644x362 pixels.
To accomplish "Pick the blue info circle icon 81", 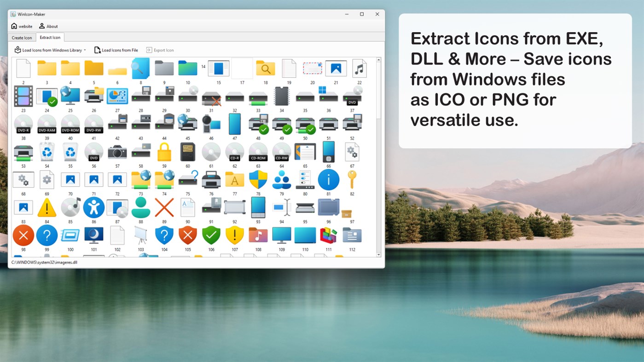I will (x=328, y=179).
